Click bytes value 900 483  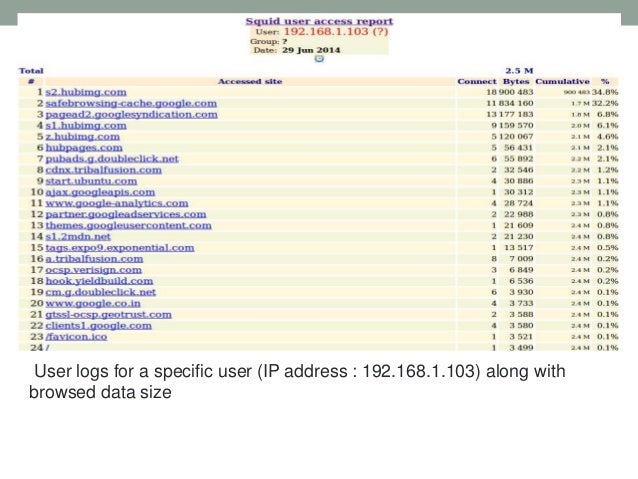click(516, 92)
